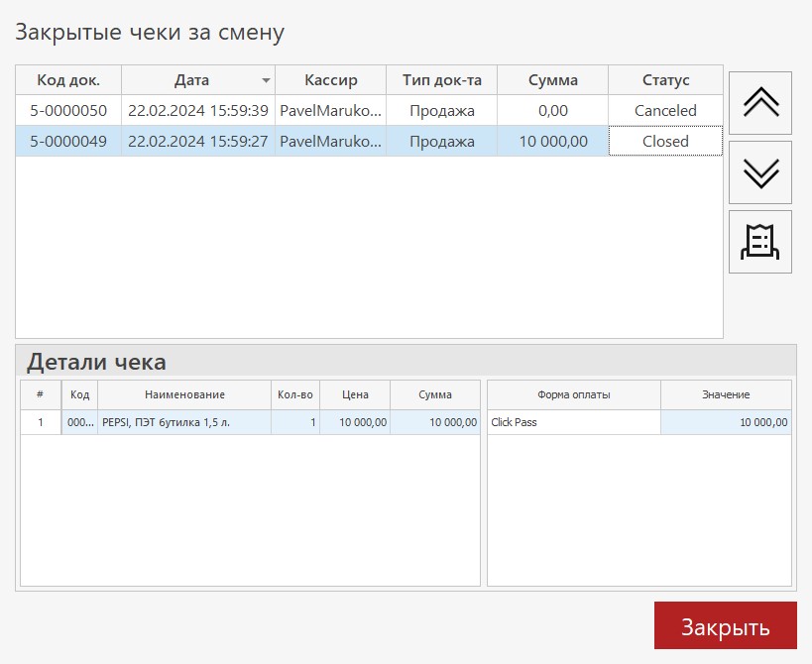
Task: Click the Closed status cell
Action: [x=665, y=142]
